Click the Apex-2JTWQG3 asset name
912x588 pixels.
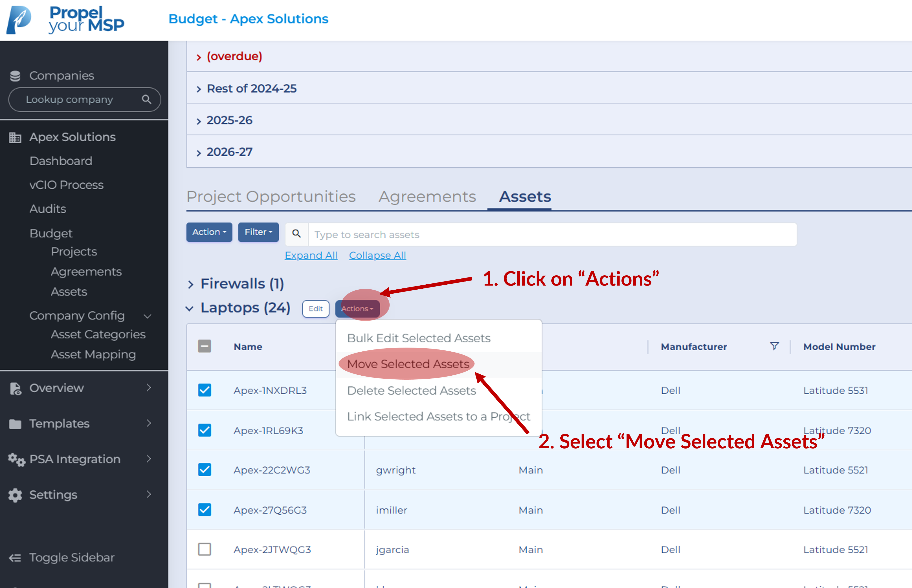click(x=272, y=550)
